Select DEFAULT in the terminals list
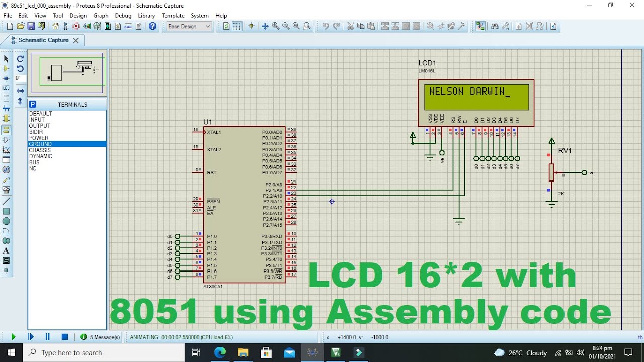The image size is (644, 362). [67, 114]
